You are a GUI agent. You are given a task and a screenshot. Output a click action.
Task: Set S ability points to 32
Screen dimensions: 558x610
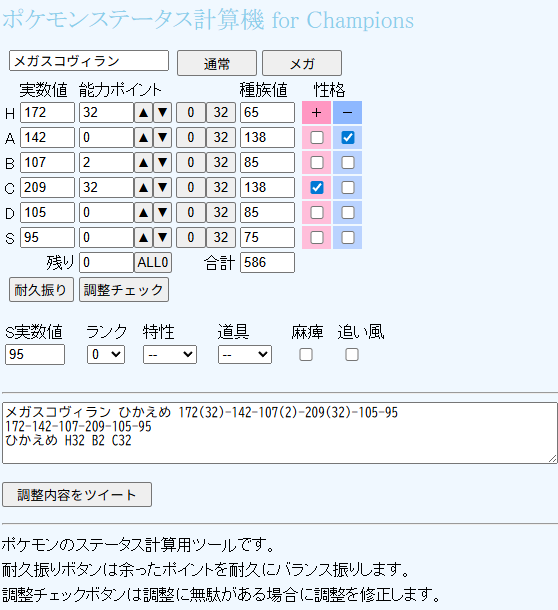pos(221,237)
